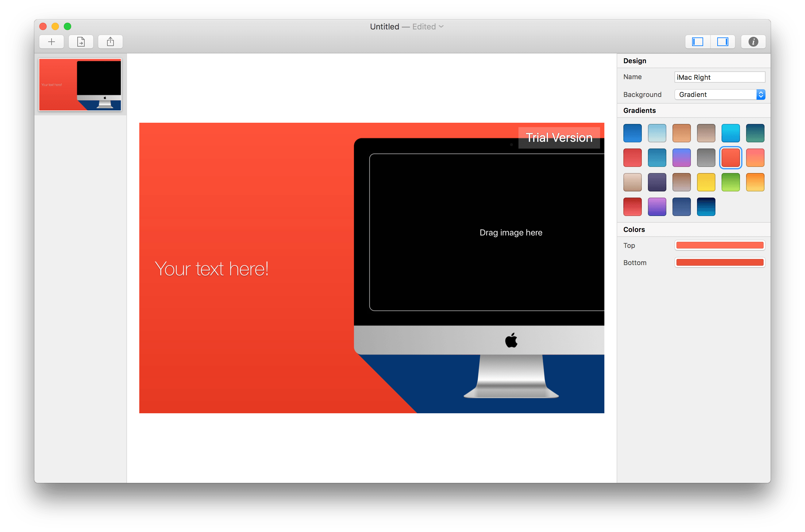Select the violet purple gradient in last row
The height and width of the screenshot is (532, 805).
[x=657, y=206]
